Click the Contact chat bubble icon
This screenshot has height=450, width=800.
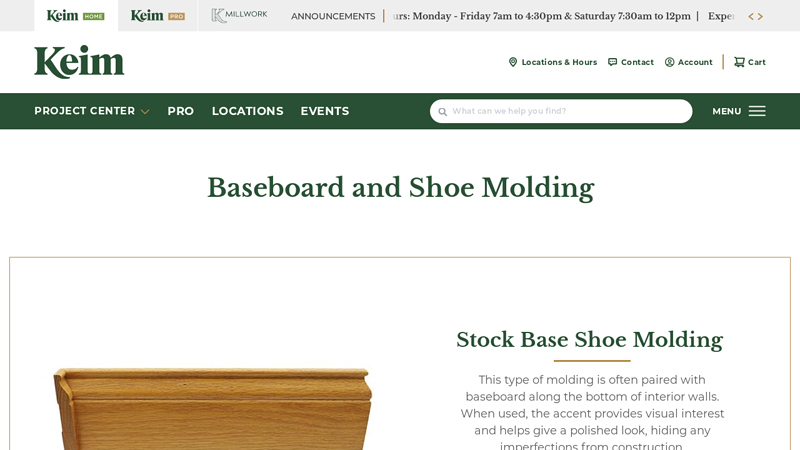coord(612,62)
